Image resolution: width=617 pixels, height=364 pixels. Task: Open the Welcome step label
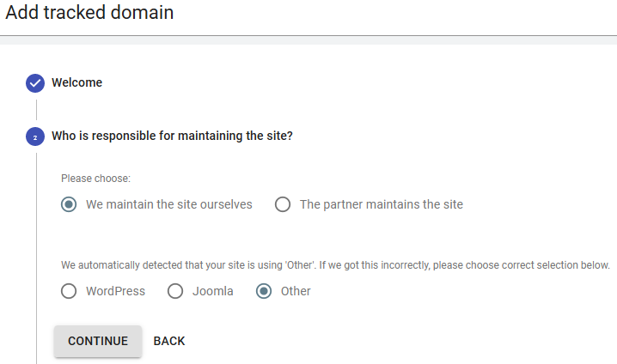(x=76, y=82)
